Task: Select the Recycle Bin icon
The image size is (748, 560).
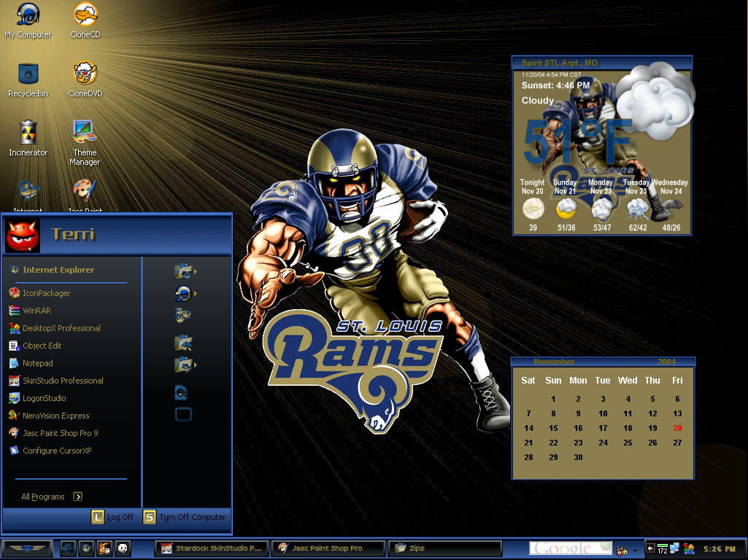Action: click(28, 79)
